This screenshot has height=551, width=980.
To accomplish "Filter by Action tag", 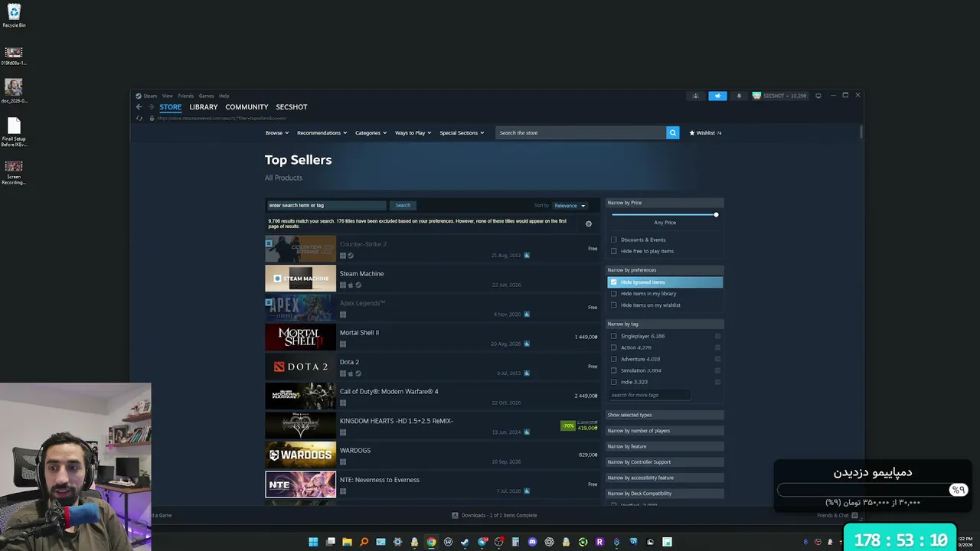I will 613,347.
